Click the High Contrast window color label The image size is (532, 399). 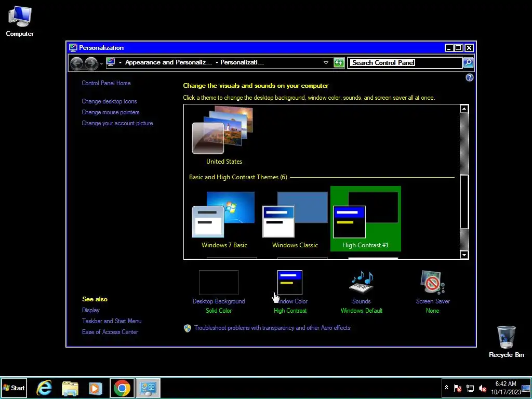[290, 311]
